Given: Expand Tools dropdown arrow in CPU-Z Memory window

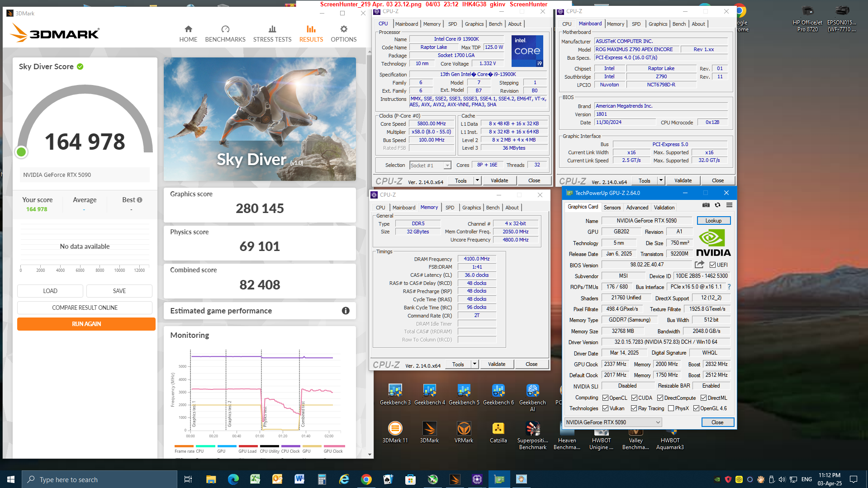Looking at the screenshot, I should pyautogui.click(x=474, y=364).
